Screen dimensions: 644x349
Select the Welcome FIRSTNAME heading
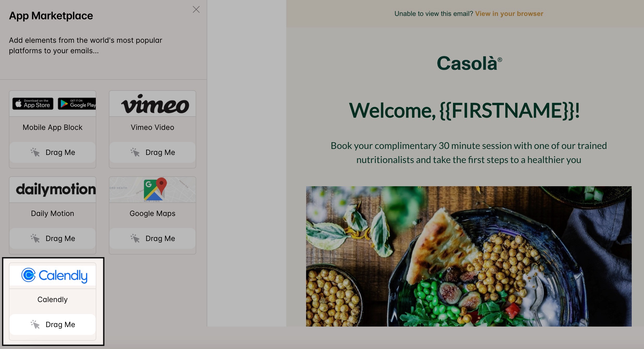[464, 111]
